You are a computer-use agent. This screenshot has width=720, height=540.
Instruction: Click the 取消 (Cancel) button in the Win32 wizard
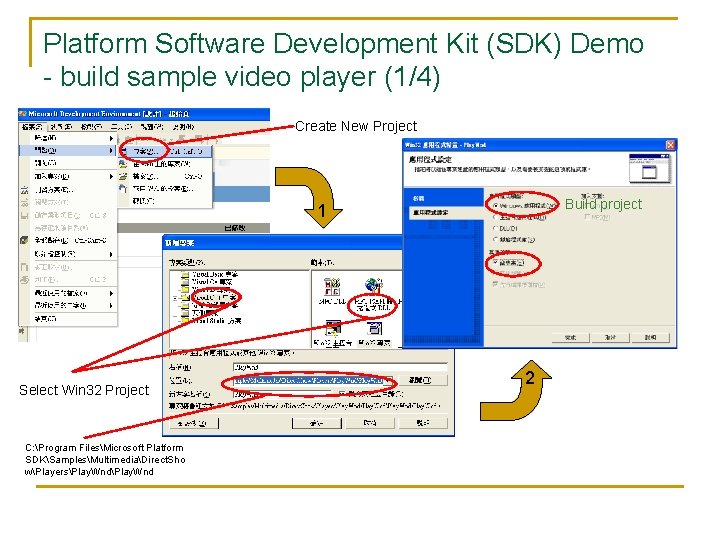[610, 338]
